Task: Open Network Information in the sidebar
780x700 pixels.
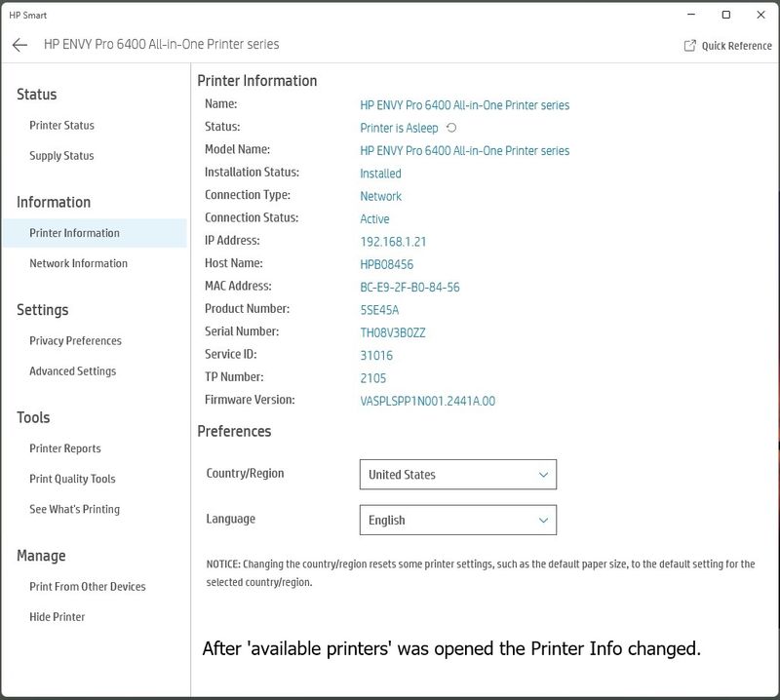Action: tap(79, 263)
